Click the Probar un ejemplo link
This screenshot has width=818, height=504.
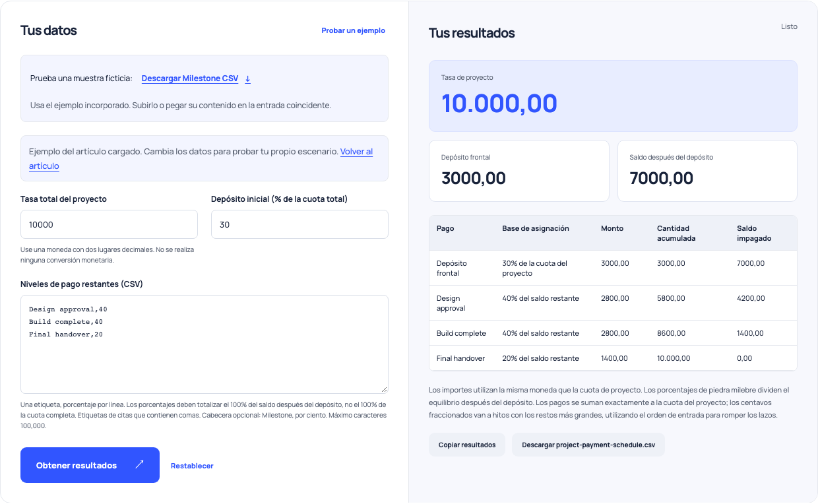tap(353, 30)
